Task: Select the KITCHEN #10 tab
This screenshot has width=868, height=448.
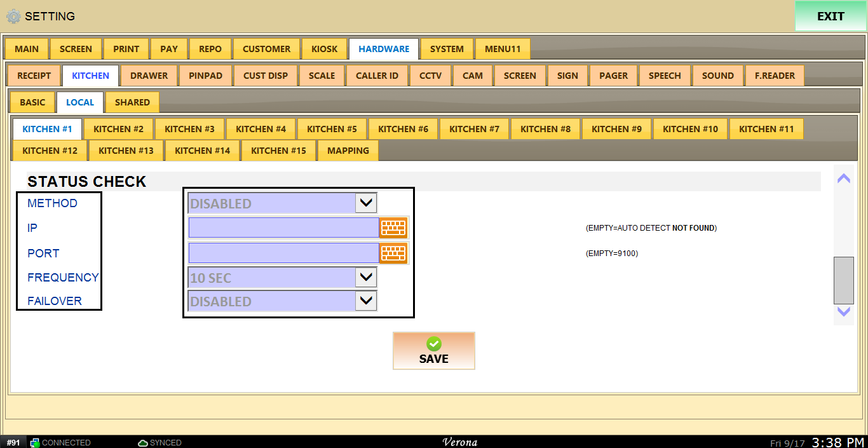Action: pyautogui.click(x=691, y=129)
